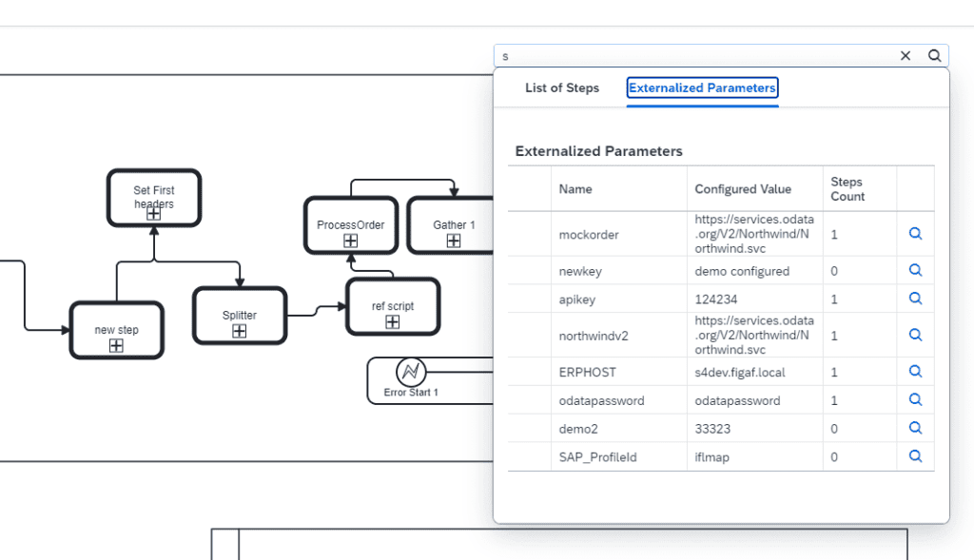Select the SAP_ProfileId parameter name

[x=597, y=457]
